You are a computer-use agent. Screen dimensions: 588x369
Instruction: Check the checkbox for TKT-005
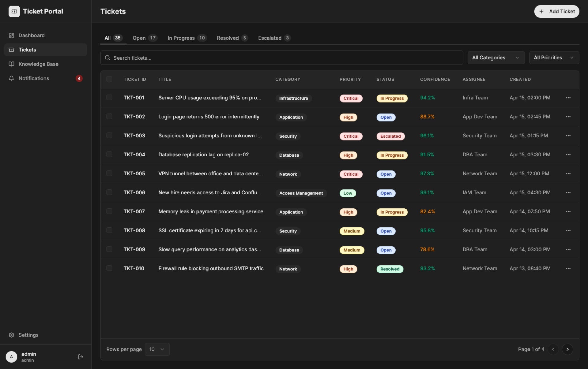coord(109,173)
